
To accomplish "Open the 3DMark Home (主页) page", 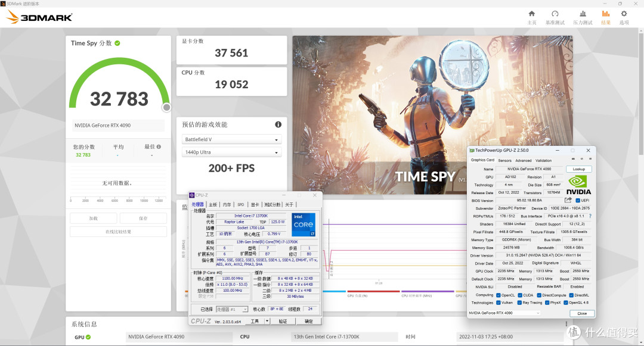I will [x=532, y=18].
